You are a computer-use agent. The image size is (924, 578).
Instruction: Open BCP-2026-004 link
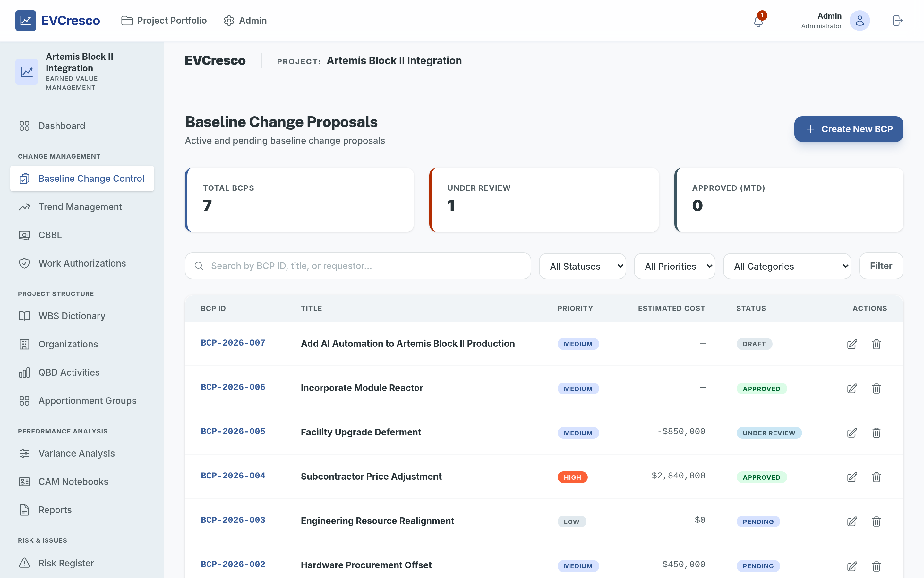233,476
